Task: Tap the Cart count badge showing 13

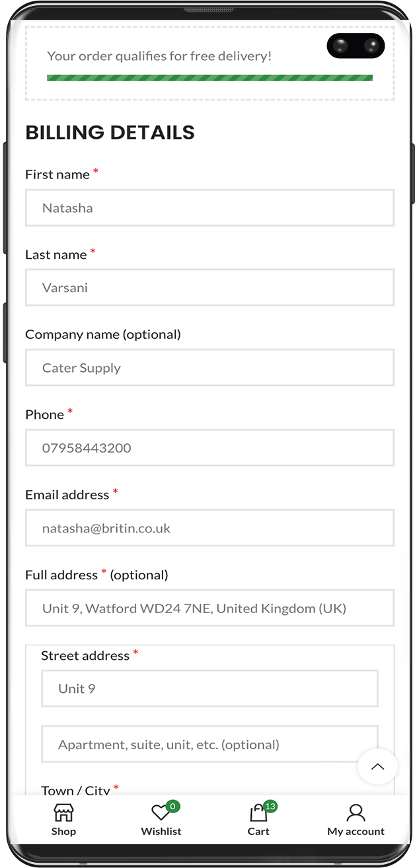Action: coord(270,806)
